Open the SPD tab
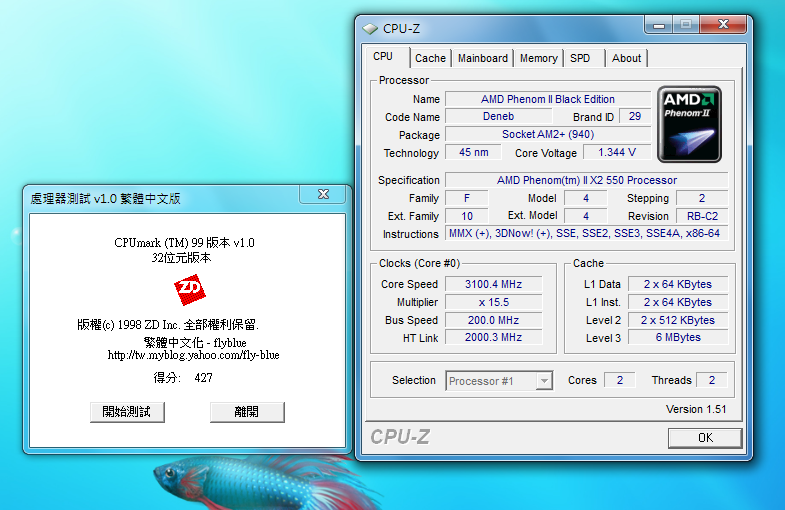 [580, 59]
